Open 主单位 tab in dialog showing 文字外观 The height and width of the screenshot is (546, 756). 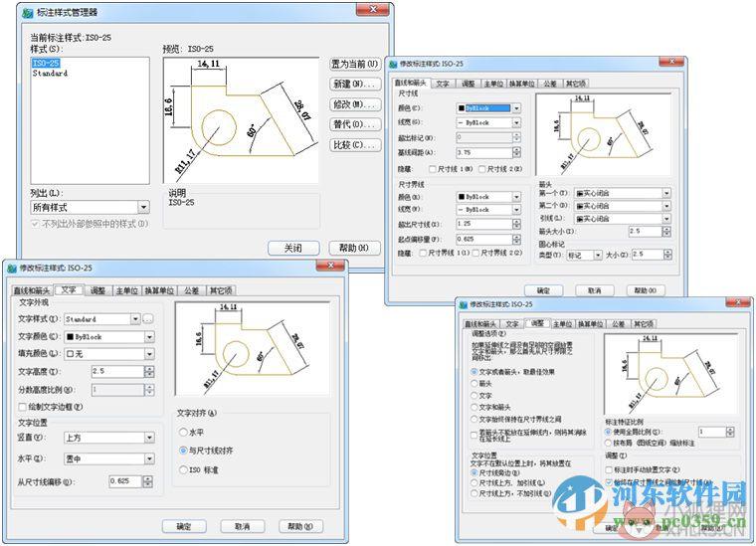point(127,290)
